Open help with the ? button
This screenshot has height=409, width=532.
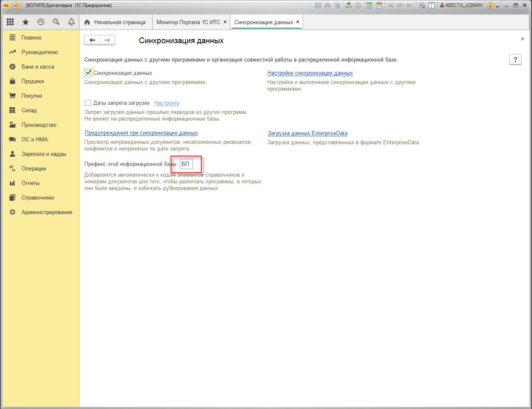click(515, 59)
